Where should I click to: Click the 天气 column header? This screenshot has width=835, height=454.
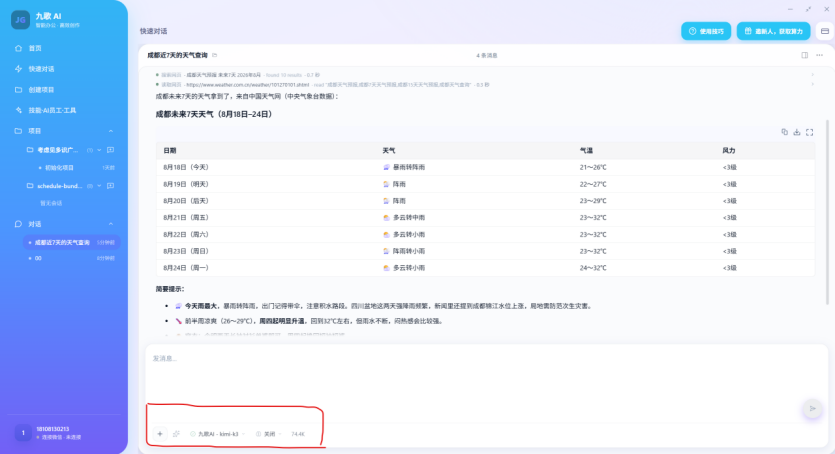(389, 151)
